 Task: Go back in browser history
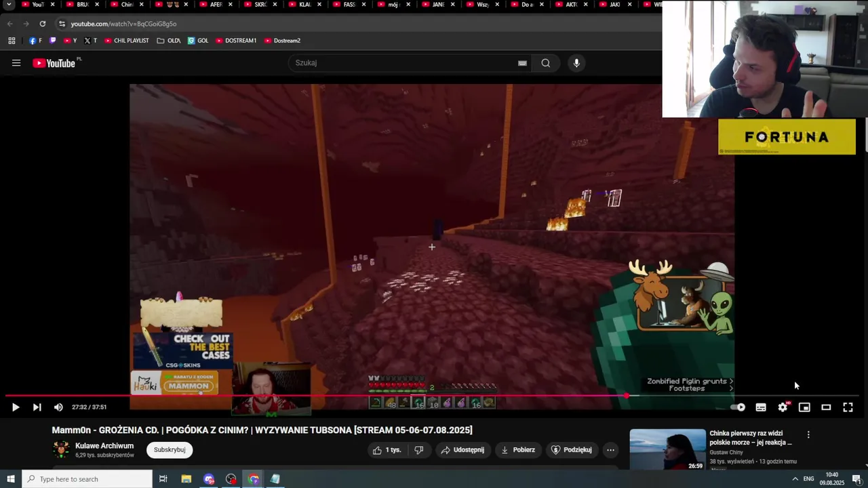pyautogui.click(x=10, y=24)
